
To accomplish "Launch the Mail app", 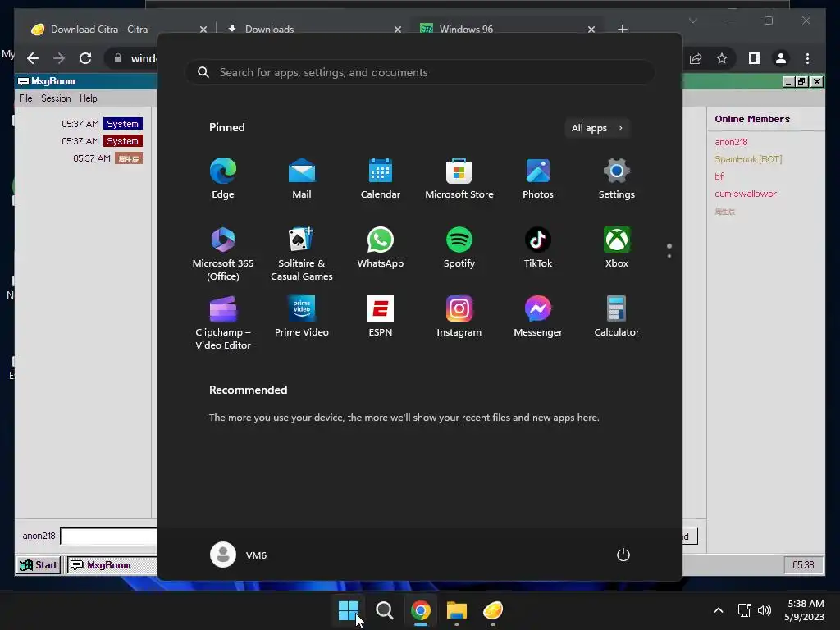I will point(302,178).
